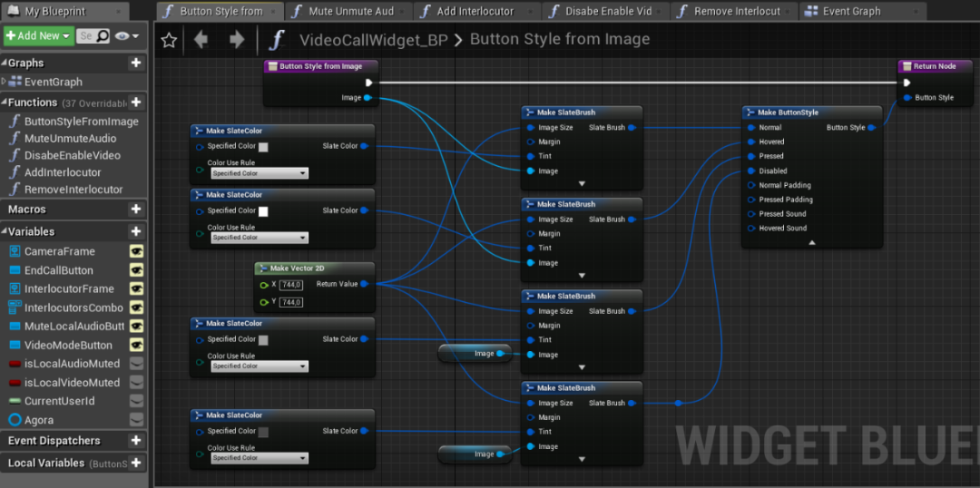Open Color Use Rule dropdown in fourth Make SlateColor
This screenshot has width=980, height=488.
coord(260,458)
